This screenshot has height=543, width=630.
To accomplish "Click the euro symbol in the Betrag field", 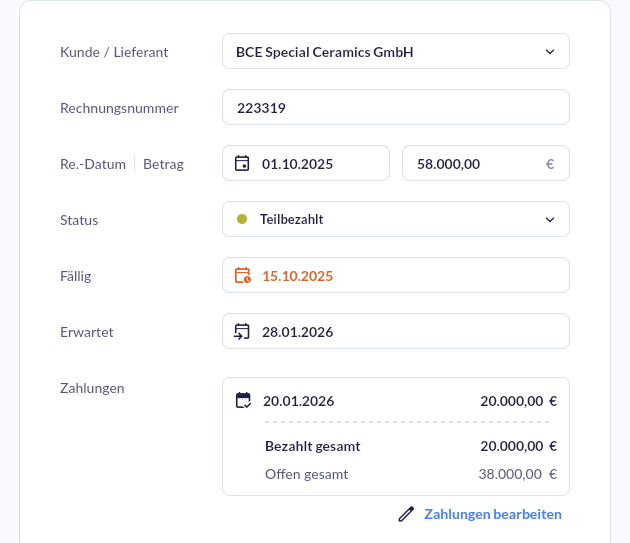I will 550,163.
